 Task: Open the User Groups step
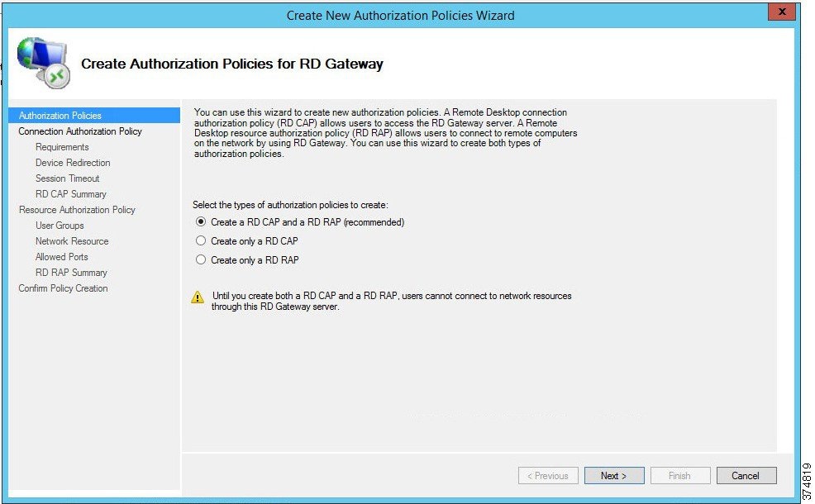60,225
